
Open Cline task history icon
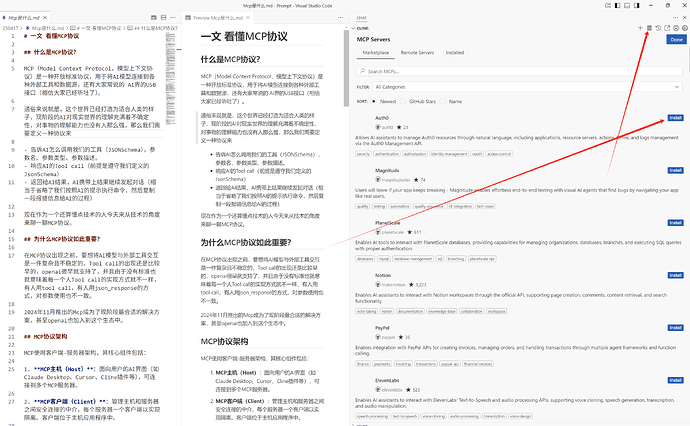pyautogui.click(x=658, y=28)
